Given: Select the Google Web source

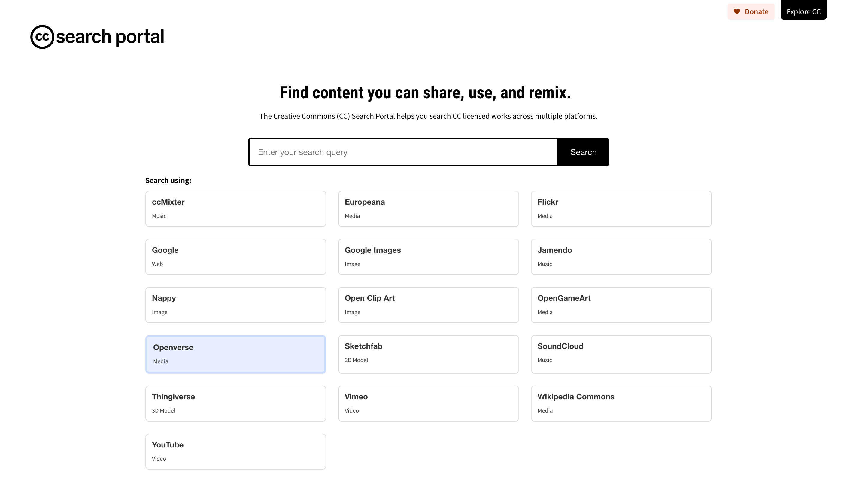Looking at the screenshot, I should point(235,257).
